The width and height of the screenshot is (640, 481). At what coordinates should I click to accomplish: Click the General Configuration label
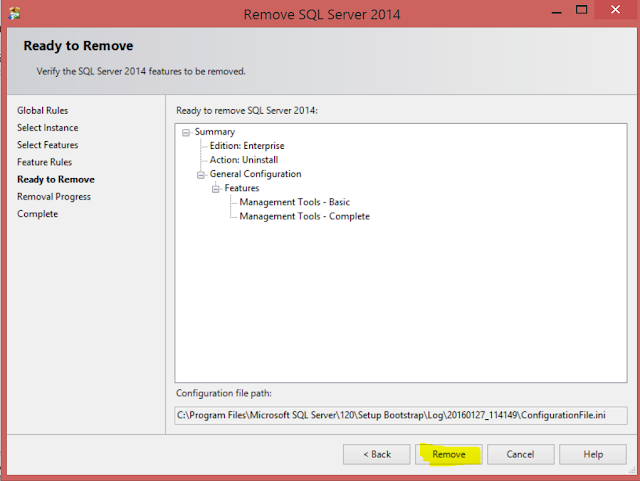pyautogui.click(x=256, y=174)
